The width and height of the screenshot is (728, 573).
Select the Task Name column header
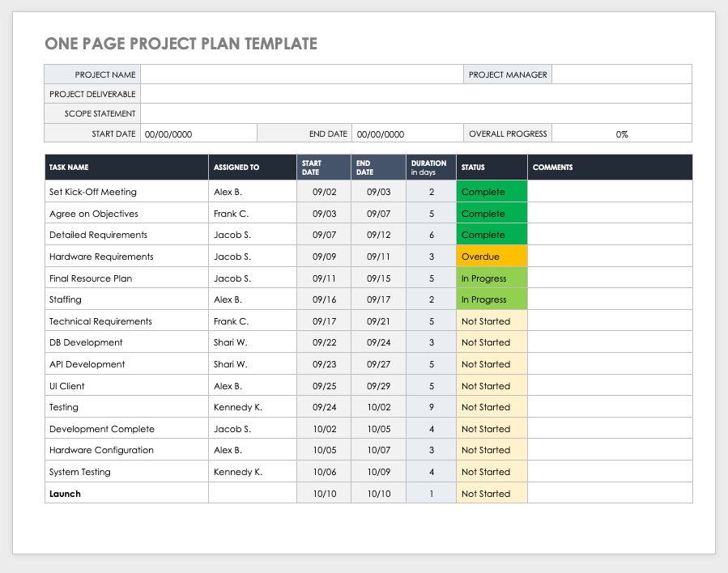[x=126, y=168]
